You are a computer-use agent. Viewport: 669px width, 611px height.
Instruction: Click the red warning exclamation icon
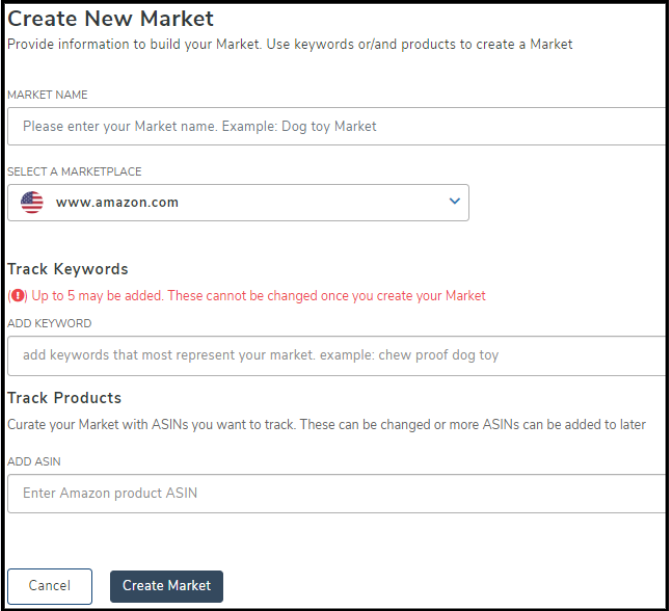[x=16, y=296]
